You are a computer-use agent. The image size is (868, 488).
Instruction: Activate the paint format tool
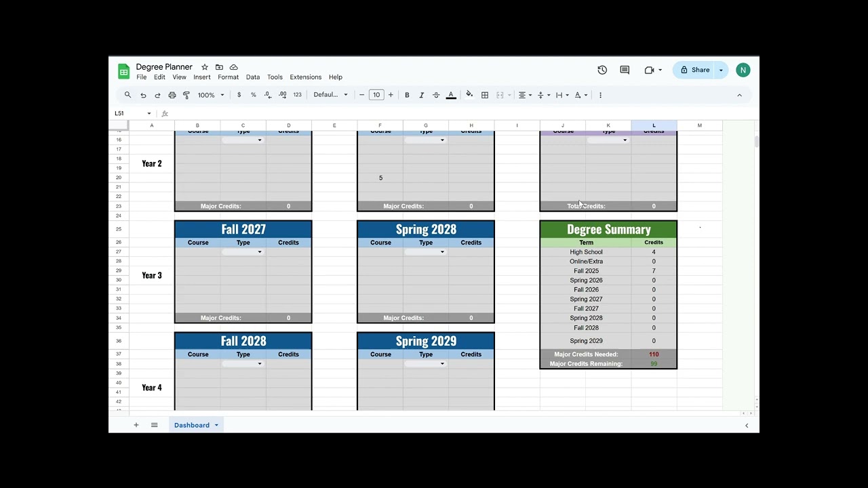(186, 95)
